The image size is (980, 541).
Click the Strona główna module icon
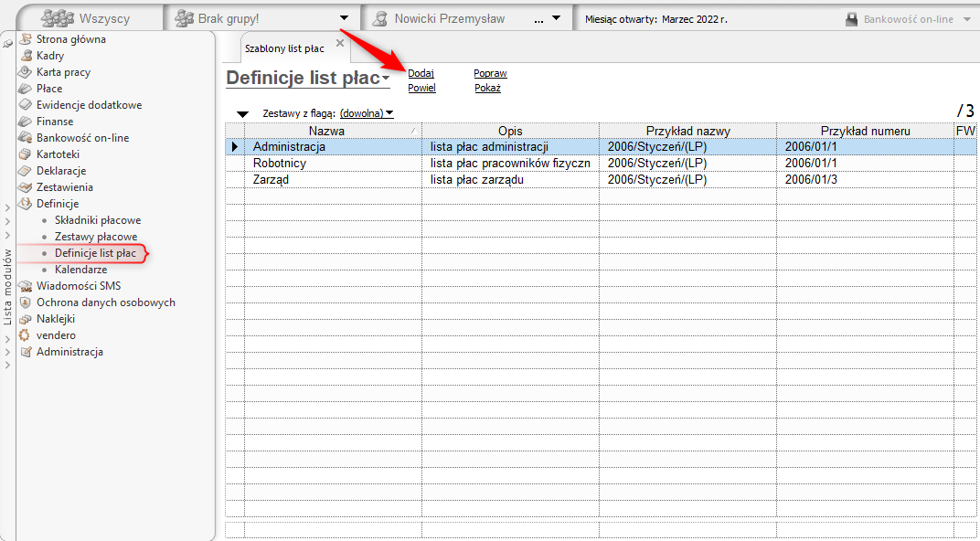point(26,39)
